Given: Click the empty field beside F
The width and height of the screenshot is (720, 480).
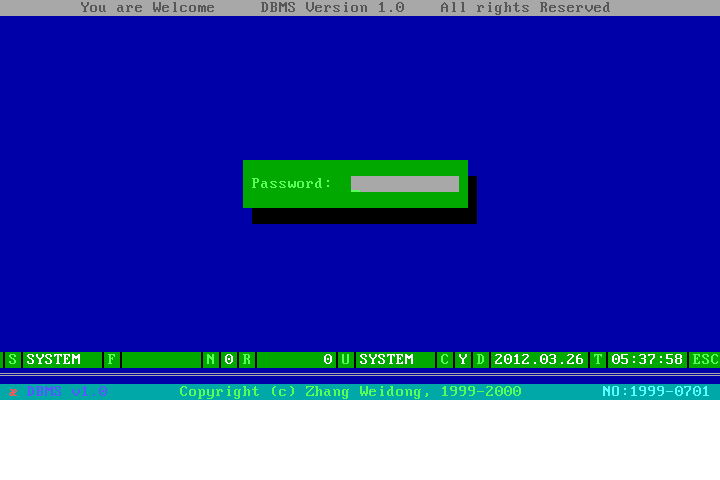Looking at the screenshot, I should point(161,359).
